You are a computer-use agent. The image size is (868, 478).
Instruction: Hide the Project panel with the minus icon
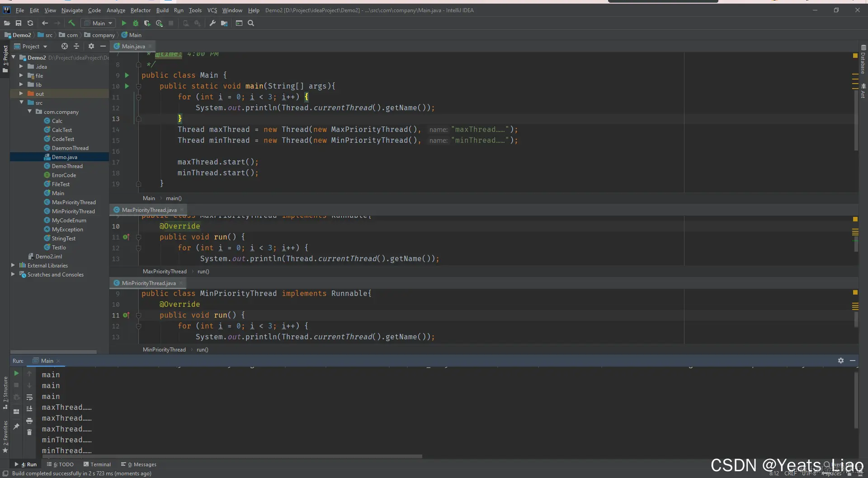click(103, 46)
